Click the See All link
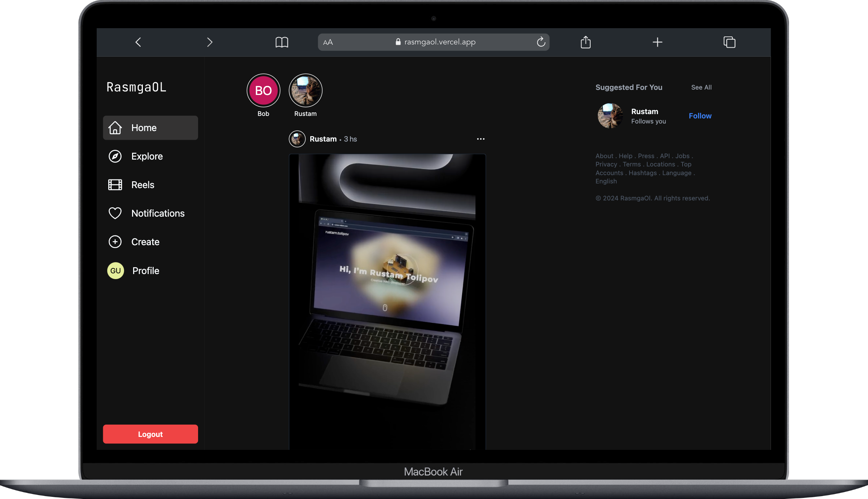Screen dimensions: 868x499 [x=701, y=87]
